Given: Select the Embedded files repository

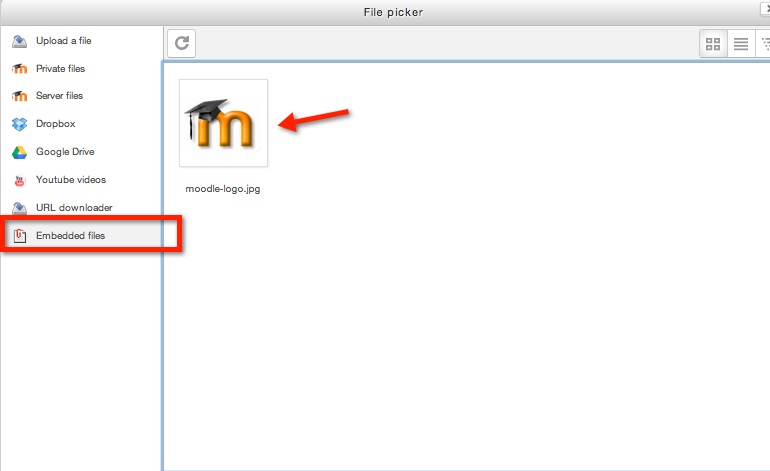Looking at the screenshot, I should (x=70, y=236).
